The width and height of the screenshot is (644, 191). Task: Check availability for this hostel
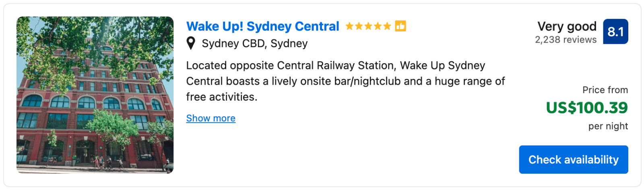pyautogui.click(x=574, y=160)
